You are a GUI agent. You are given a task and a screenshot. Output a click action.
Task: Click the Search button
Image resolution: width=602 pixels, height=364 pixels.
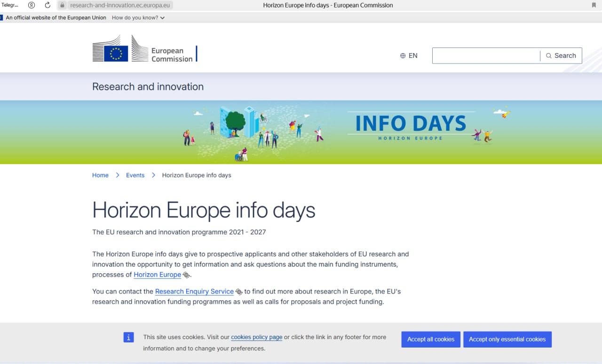tap(561, 55)
